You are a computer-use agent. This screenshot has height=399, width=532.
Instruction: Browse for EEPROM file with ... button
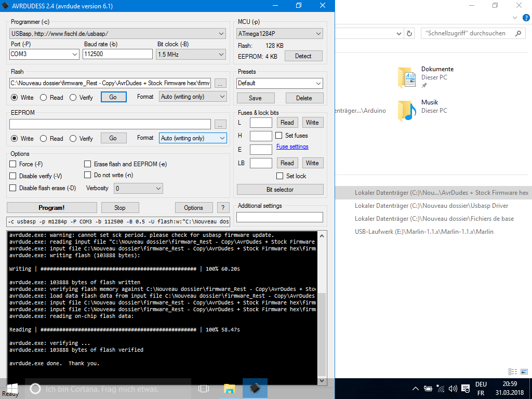pyautogui.click(x=220, y=125)
